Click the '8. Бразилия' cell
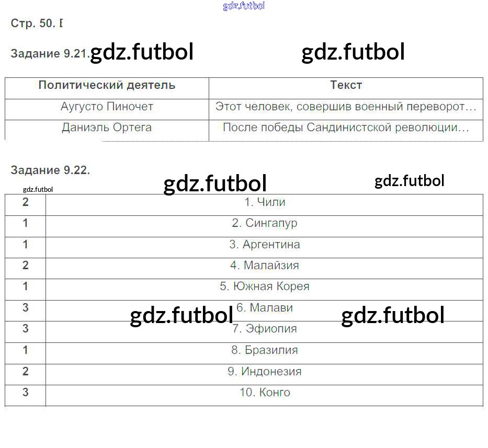The image size is (488, 448). point(265,350)
